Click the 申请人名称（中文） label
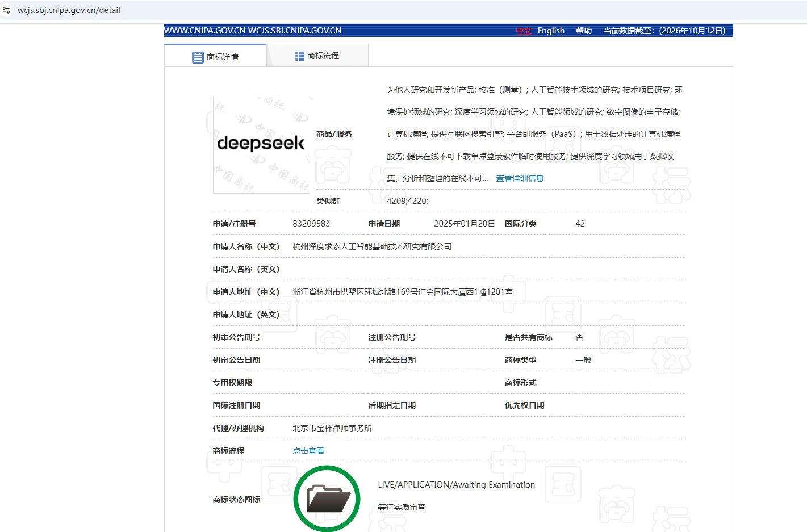Viewport: 807px width, 532px height. (246, 246)
